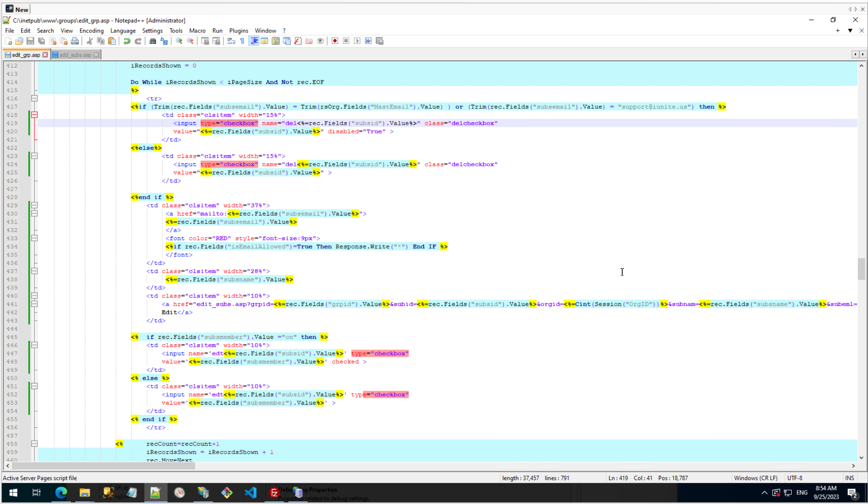Viewport: 868px width, 504px height.
Task: Toggle the word wrap toolbar button
Action: (x=231, y=41)
